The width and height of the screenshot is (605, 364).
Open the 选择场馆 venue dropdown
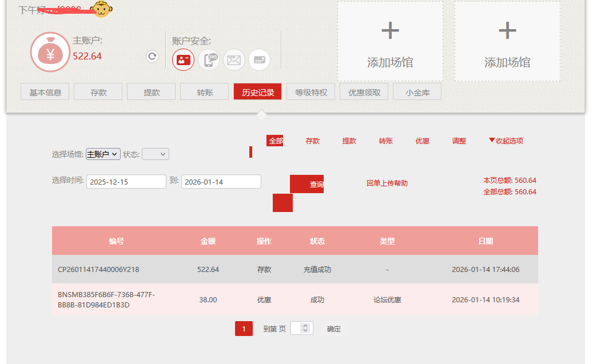(x=102, y=154)
